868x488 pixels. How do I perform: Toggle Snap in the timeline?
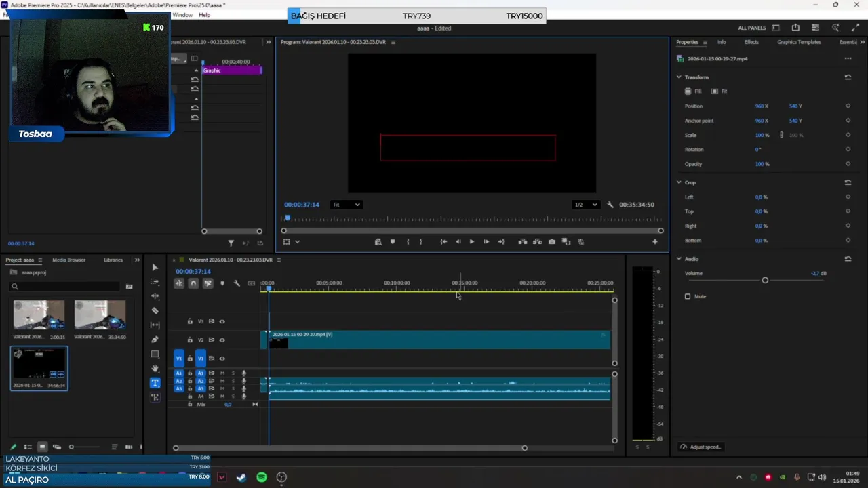(193, 283)
